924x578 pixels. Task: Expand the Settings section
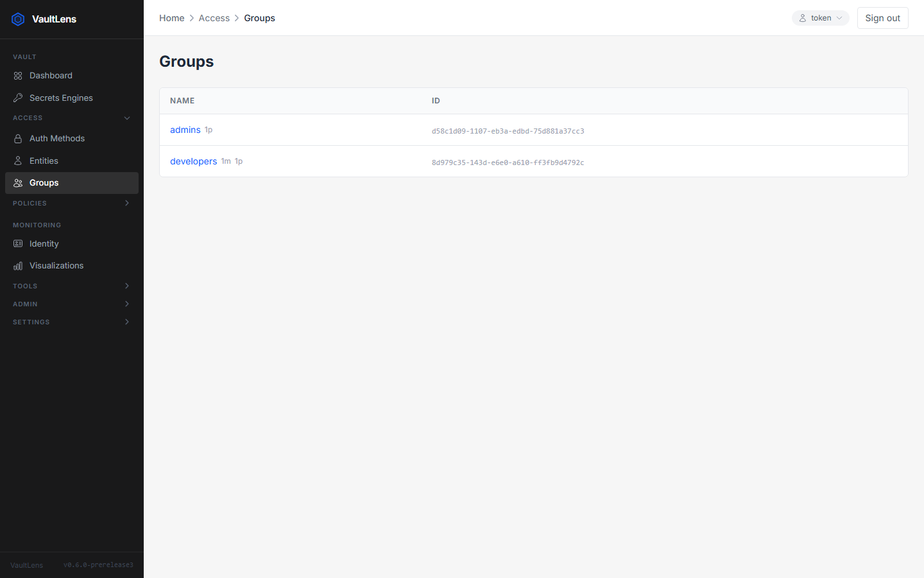pyautogui.click(x=72, y=322)
